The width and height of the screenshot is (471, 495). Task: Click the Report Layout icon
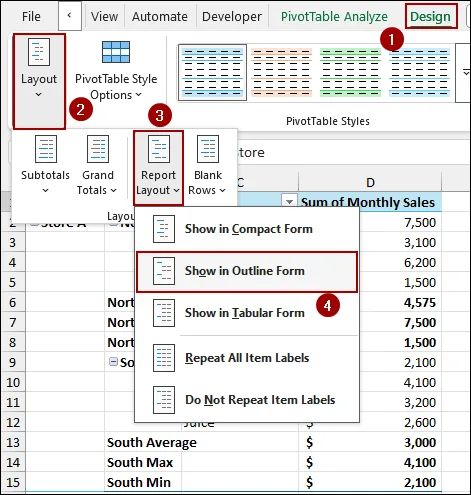click(159, 149)
